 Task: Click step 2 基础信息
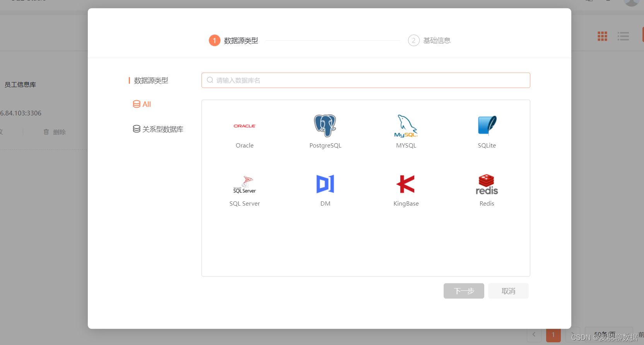[429, 40]
